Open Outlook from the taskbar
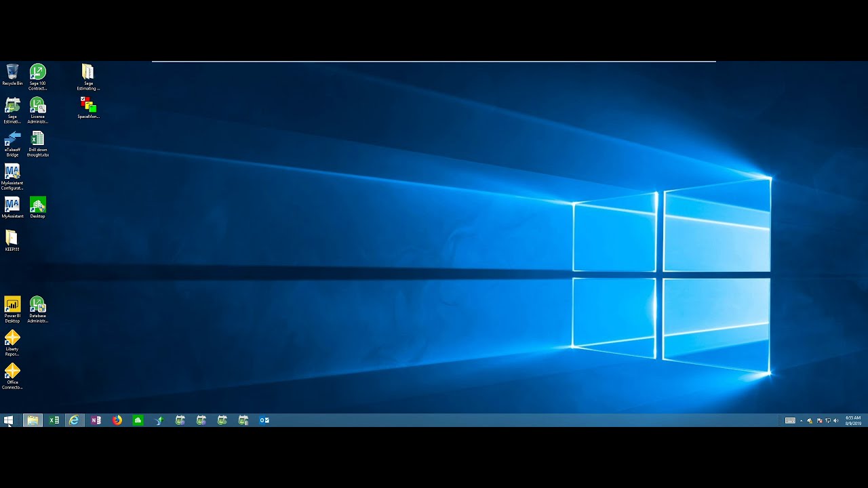 tap(264, 420)
